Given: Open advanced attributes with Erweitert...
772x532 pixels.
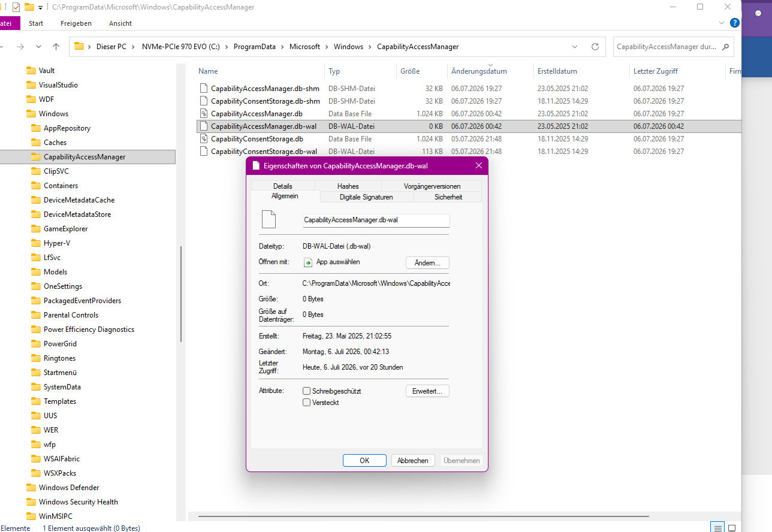Looking at the screenshot, I should point(427,391).
